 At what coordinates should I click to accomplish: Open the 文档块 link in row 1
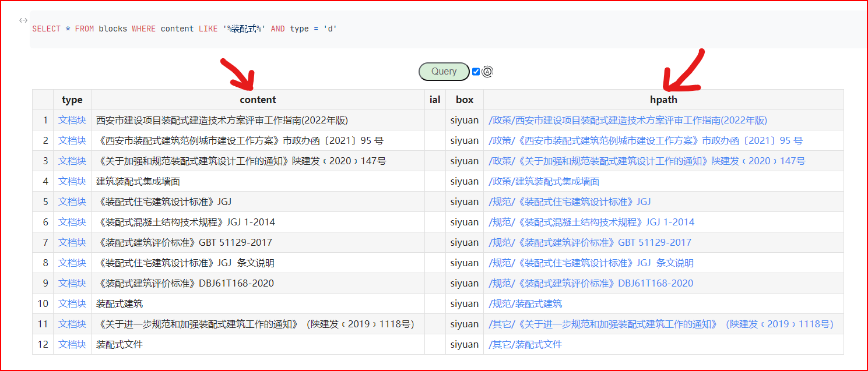click(72, 121)
